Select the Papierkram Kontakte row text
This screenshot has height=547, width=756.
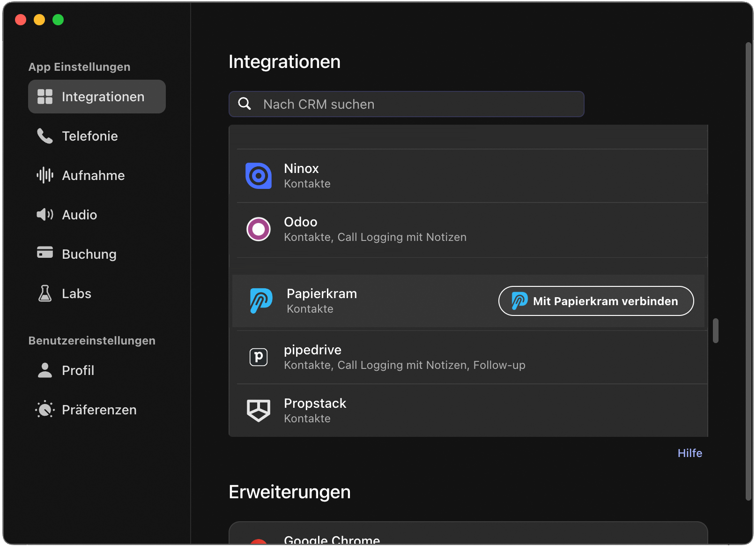click(x=322, y=301)
